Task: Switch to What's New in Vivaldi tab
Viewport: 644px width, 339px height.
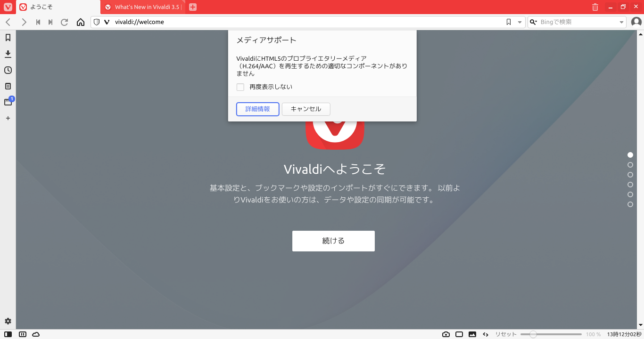Action: click(143, 7)
